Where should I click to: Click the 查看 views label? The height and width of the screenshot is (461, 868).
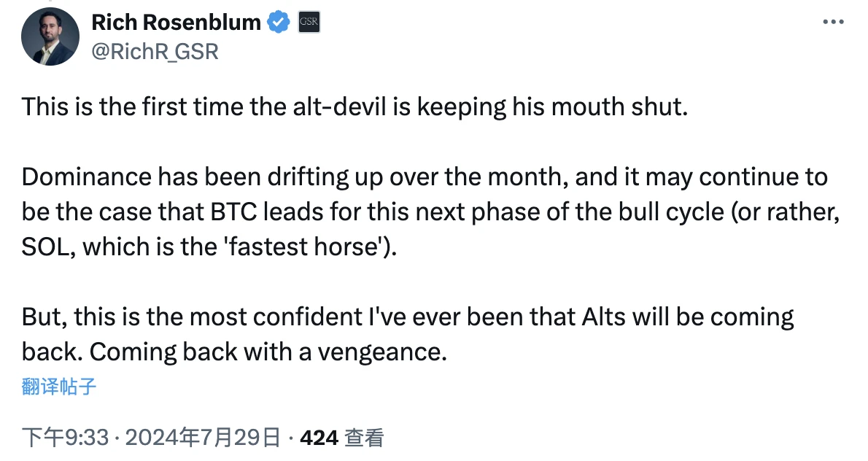point(364,438)
